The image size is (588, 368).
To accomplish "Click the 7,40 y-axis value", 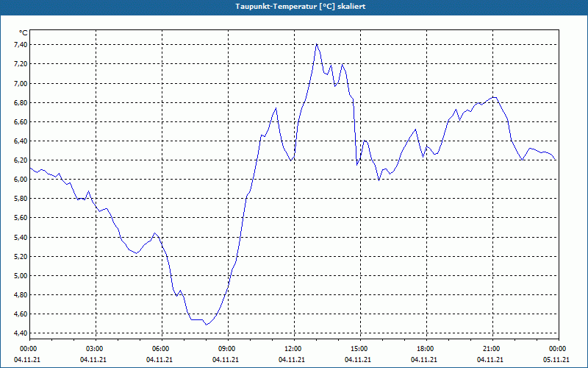I will point(21,45).
